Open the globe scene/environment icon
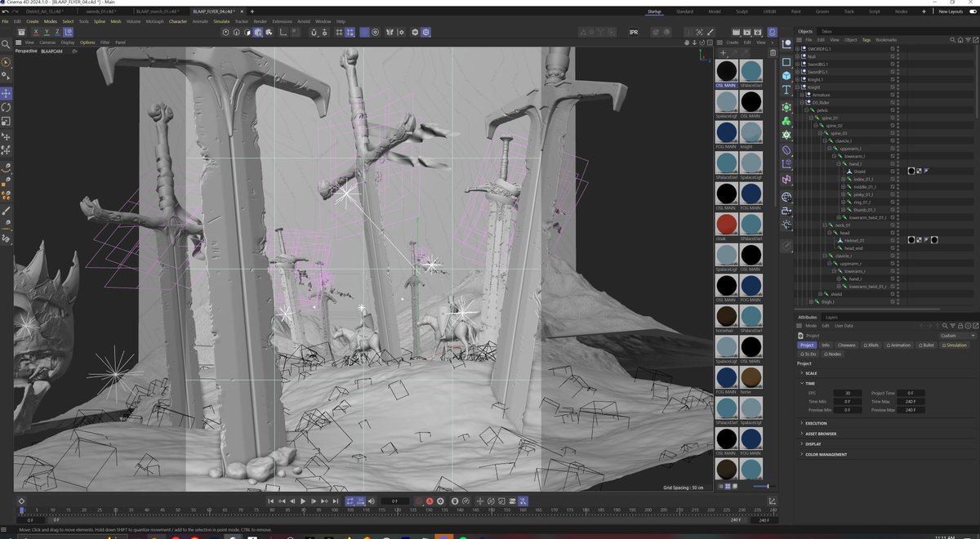 [786, 197]
